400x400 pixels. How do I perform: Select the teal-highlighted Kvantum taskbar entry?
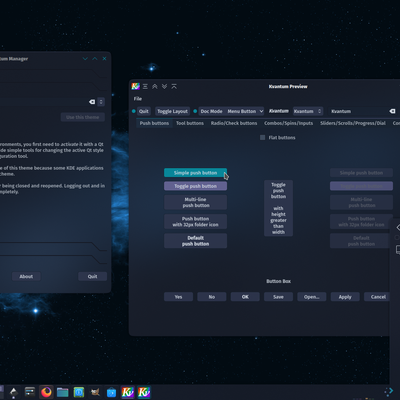tap(144, 392)
